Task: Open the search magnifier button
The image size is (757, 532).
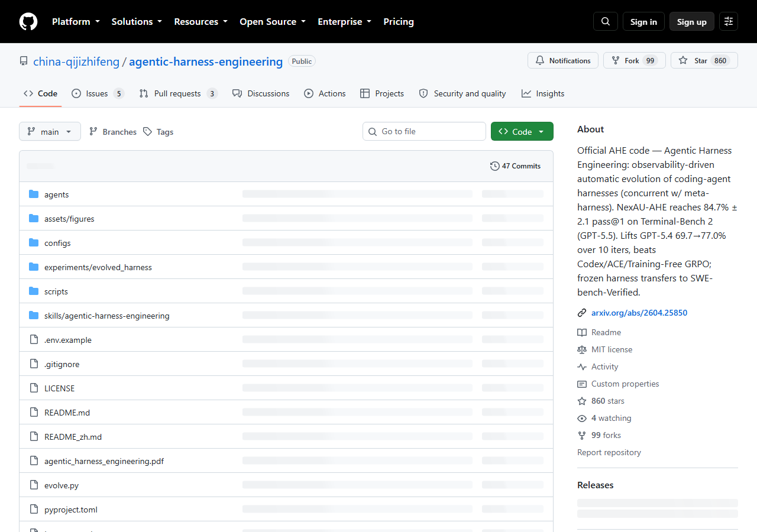Action: tap(606, 22)
